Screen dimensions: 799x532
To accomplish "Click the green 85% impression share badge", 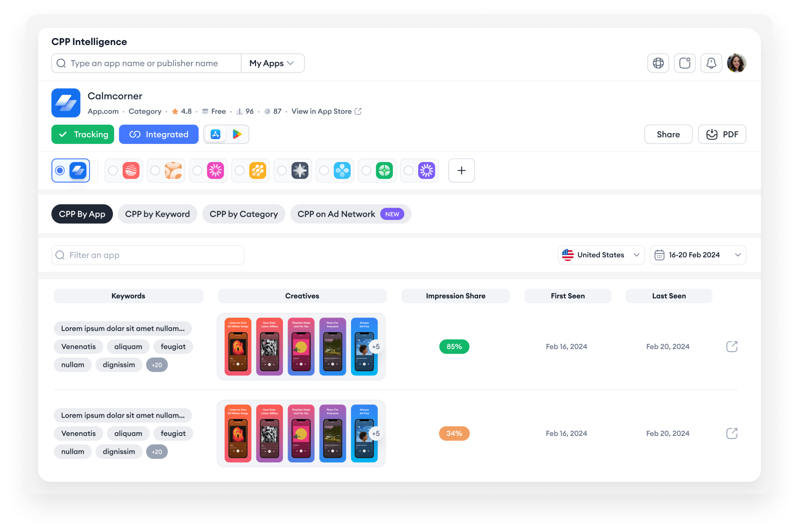I will (x=454, y=346).
